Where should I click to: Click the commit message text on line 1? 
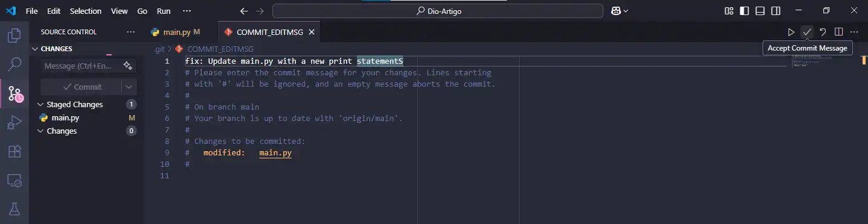(294, 61)
